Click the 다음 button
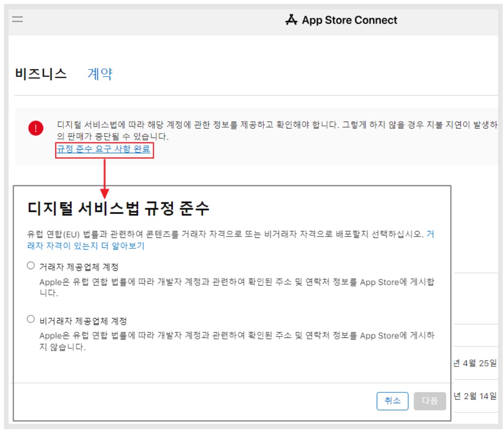The image size is (504, 430). pos(430,401)
